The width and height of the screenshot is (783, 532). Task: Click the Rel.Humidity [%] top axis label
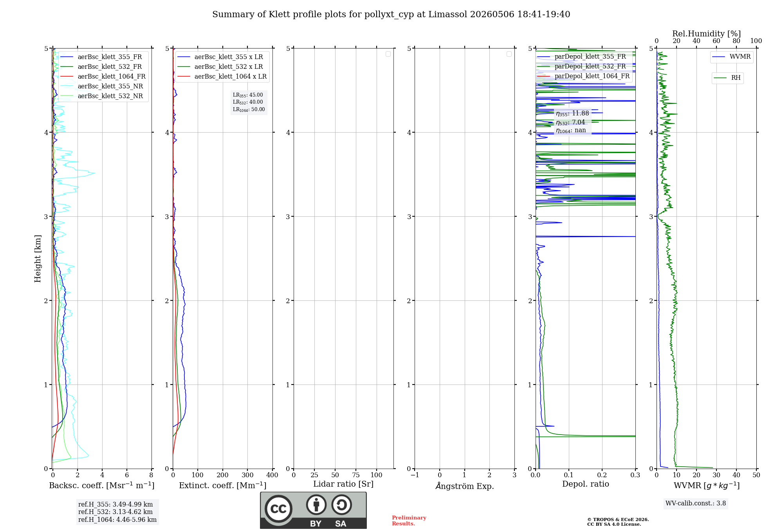tap(707, 34)
